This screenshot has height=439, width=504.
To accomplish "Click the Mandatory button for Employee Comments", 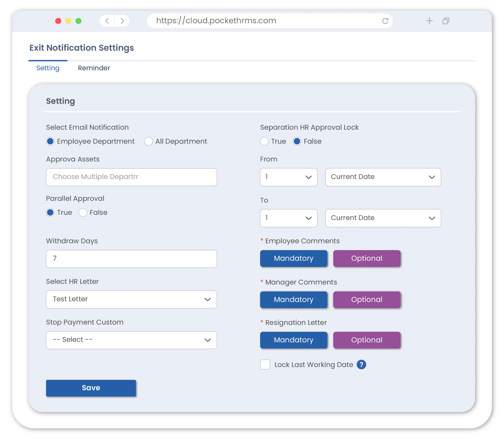I will pyautogui.click(x=294, y=258).
